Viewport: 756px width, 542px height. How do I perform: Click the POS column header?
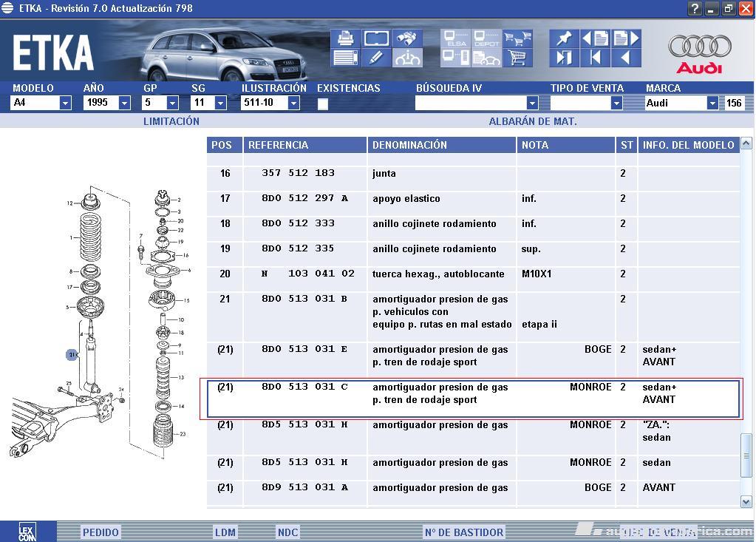pyautogui.click(x=224, y=145)
